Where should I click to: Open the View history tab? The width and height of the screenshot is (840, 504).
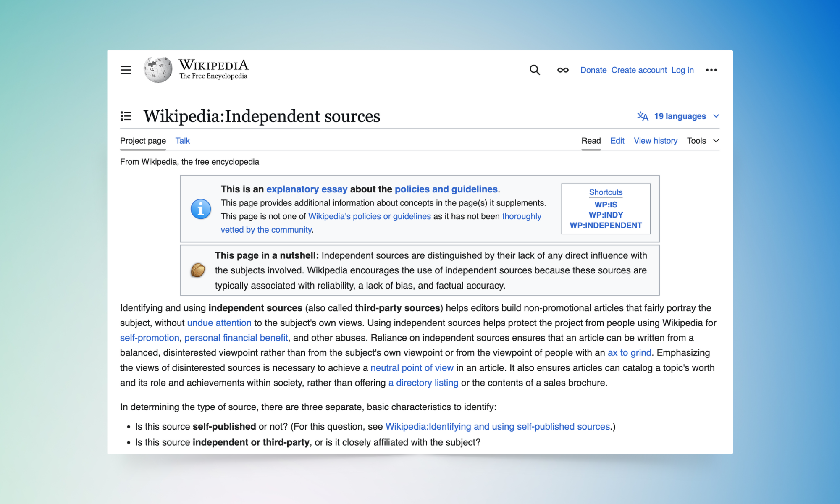click(x=655, y=141)
